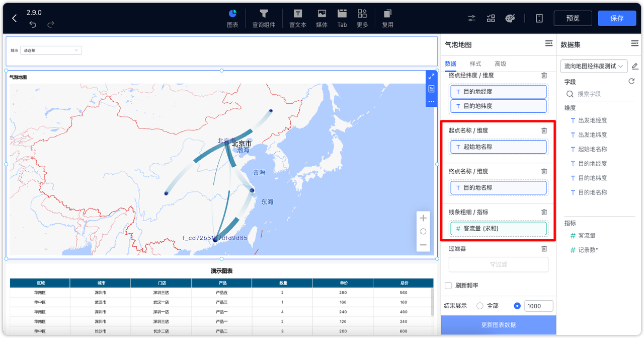Click the fullscreen expand icon on map chart
The image size is (644, 338).
[431, 77]
